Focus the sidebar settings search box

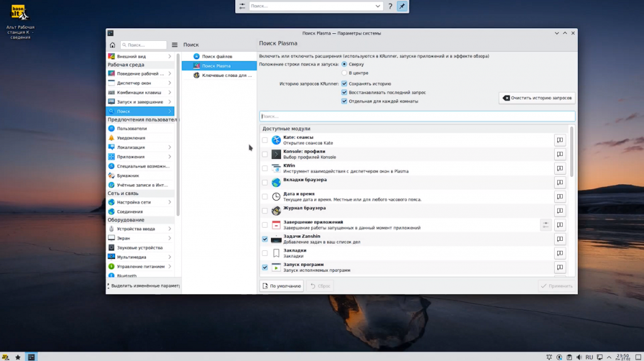pyautogui.click(x=143, y=45)
